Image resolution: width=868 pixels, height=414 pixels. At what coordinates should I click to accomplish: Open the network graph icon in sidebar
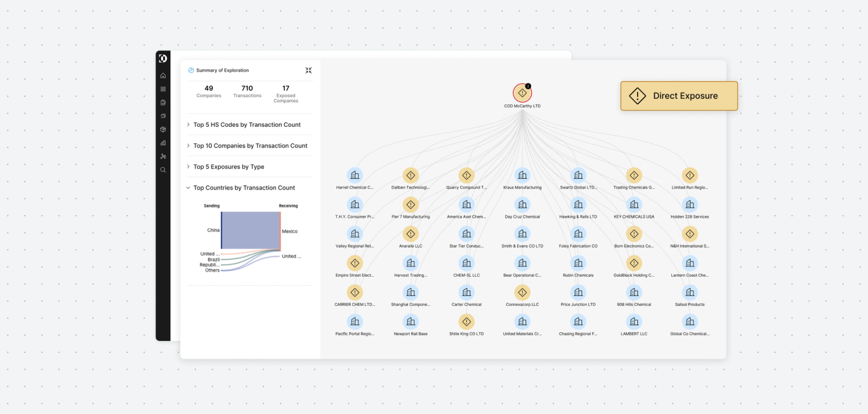pyautogui.click(x=163, y=156)
